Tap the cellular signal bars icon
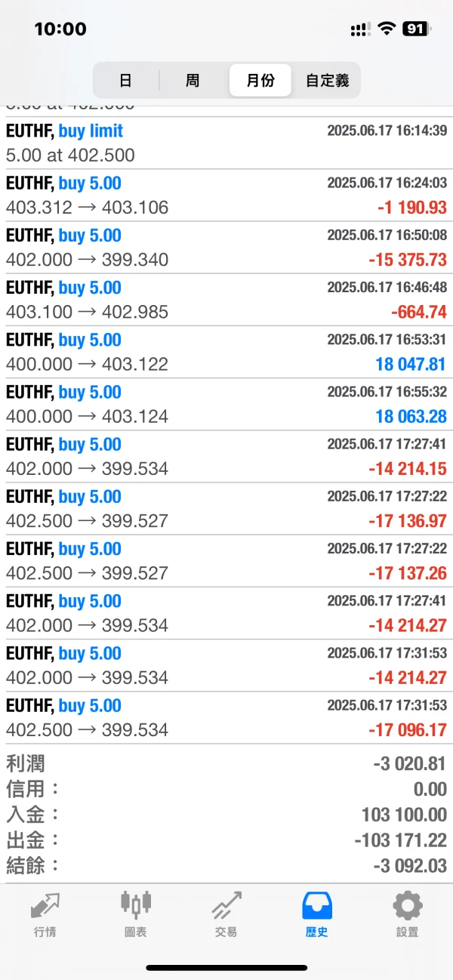 click(360, 30)
